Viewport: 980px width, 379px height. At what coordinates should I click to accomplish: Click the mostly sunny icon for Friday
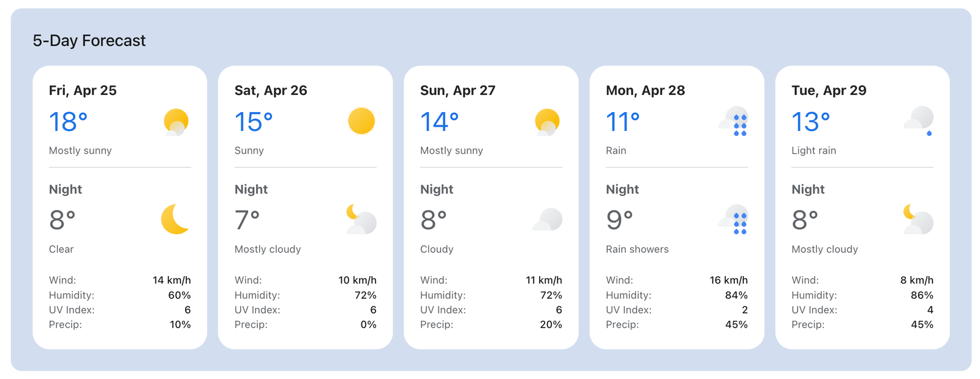[176, 122]
